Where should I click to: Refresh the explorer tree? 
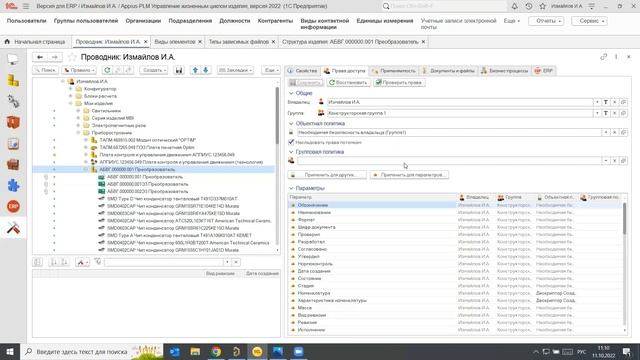[107, 70]
